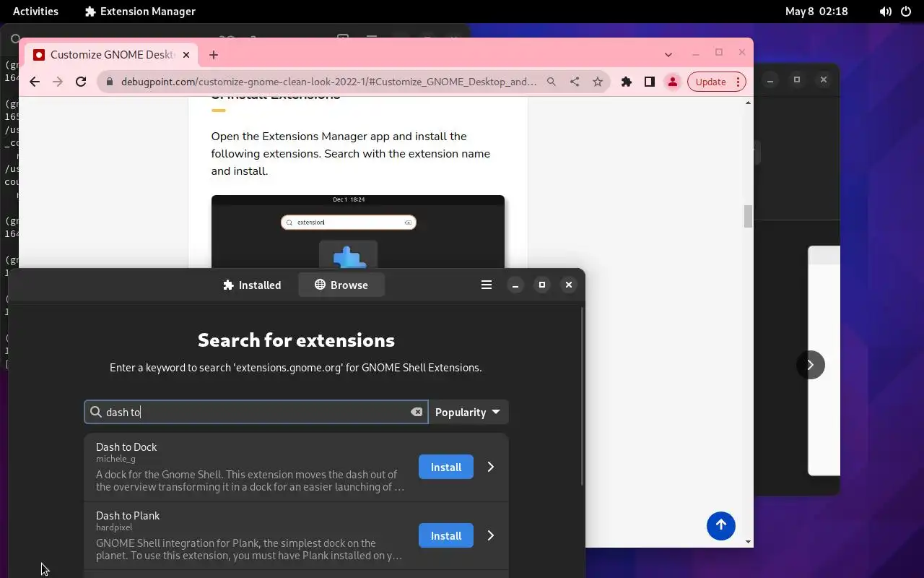Open the Extension Manager app menu in top bar
Viewport: 924px width, 578px height.
[140, 11]
